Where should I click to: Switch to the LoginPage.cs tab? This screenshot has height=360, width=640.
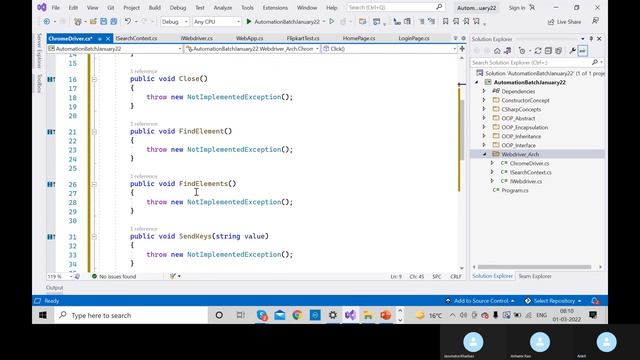(x=414, y=38)
